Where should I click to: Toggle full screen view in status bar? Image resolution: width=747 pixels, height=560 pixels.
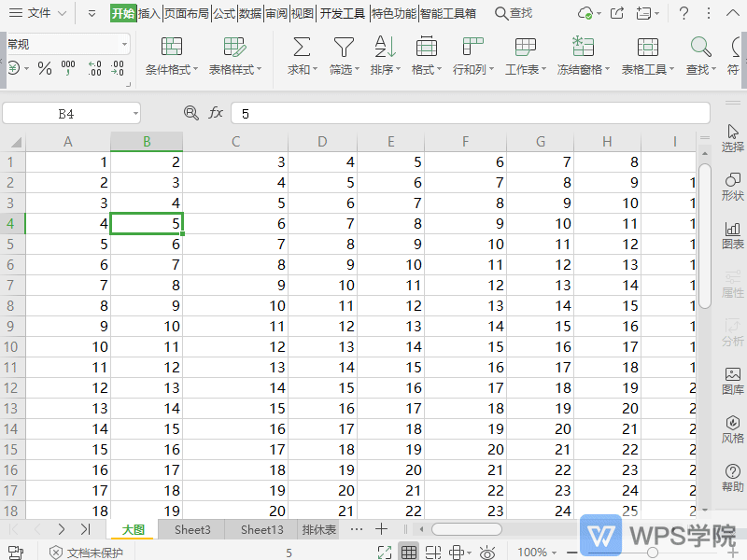point(385,553)
